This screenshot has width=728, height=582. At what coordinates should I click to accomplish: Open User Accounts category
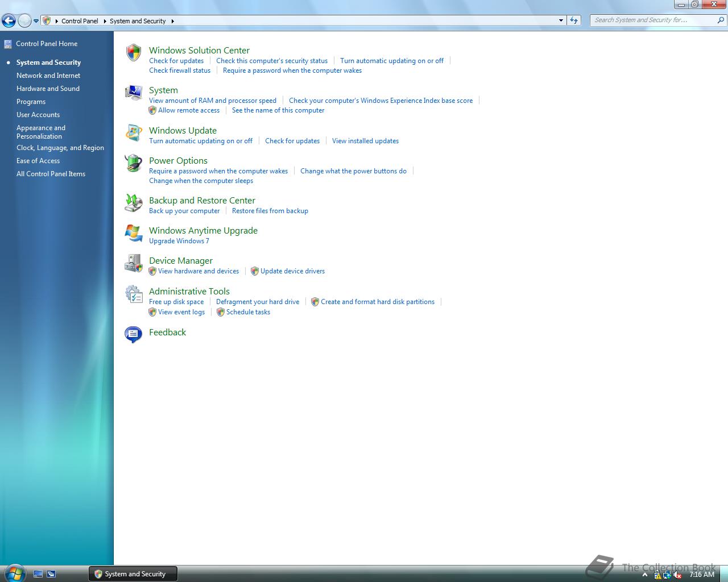coord(38,115)
